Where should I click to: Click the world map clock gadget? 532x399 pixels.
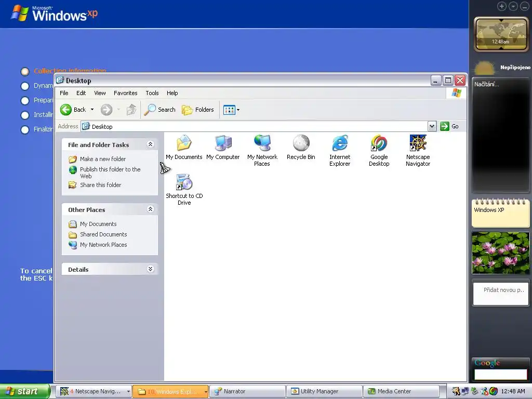pyautogui.click(x=501, y=34)
